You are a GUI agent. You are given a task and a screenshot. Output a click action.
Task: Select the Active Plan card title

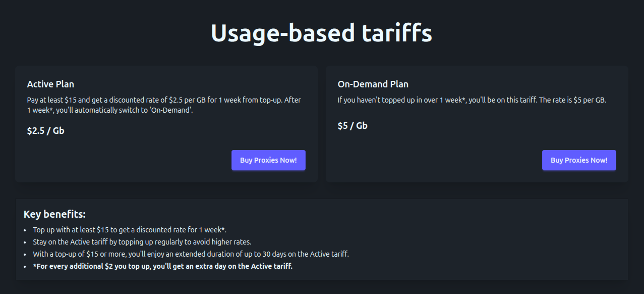[x=50, y=84]
